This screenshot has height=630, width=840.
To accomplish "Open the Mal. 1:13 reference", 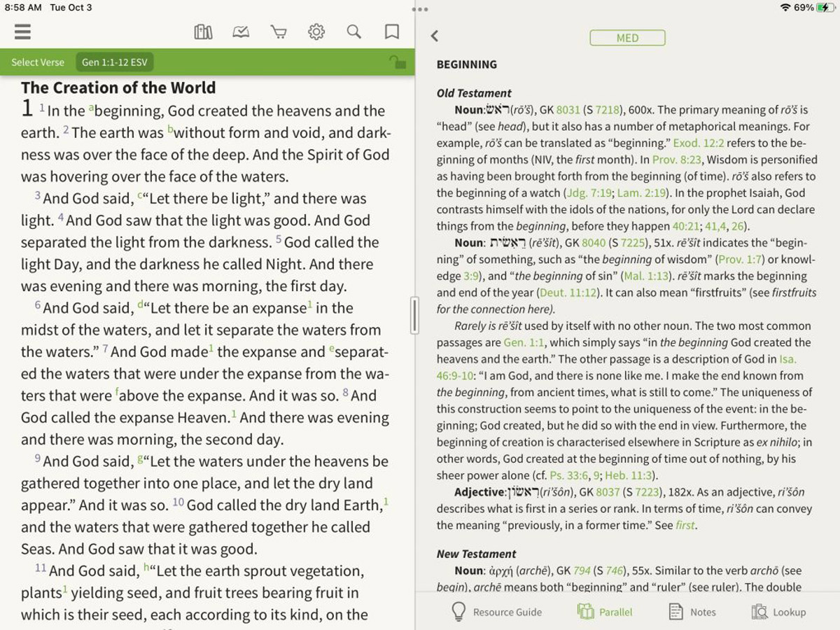I will click(647, 276).
